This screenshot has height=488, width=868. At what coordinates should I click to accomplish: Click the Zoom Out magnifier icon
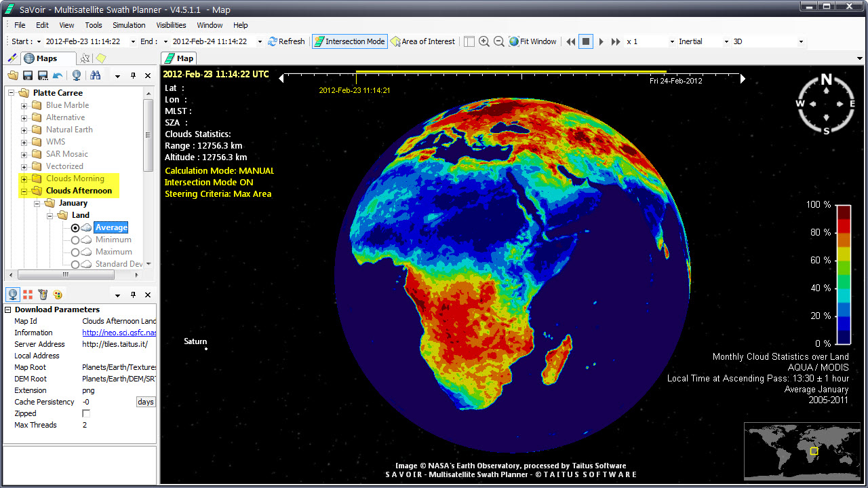pyautogui.click(x=498, y=41)
